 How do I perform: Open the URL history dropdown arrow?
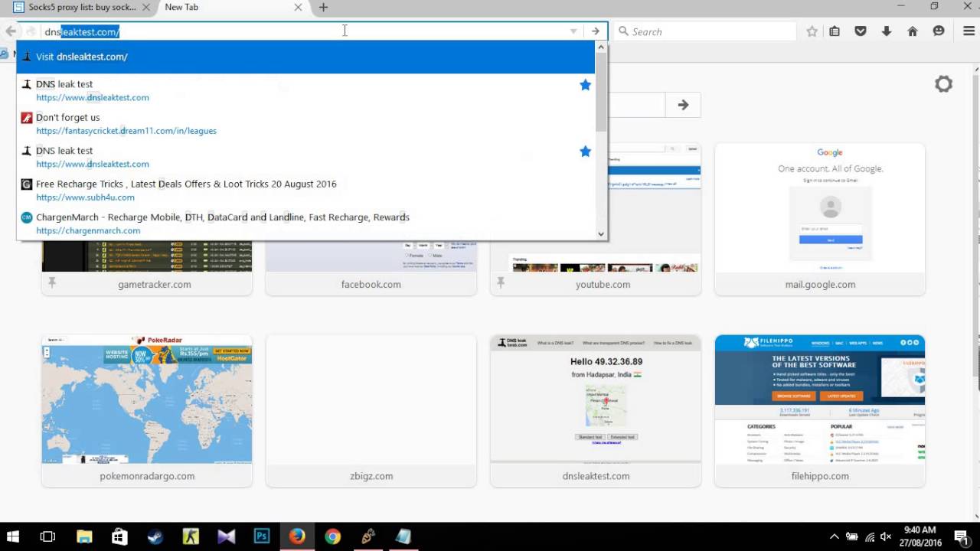point(573,31)
